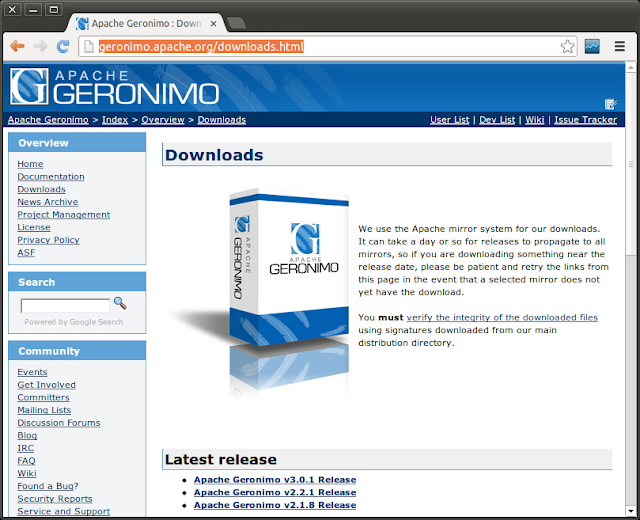Open Project Management link
The height and width of the screenshot is (520, 640).
pos(64,214)
